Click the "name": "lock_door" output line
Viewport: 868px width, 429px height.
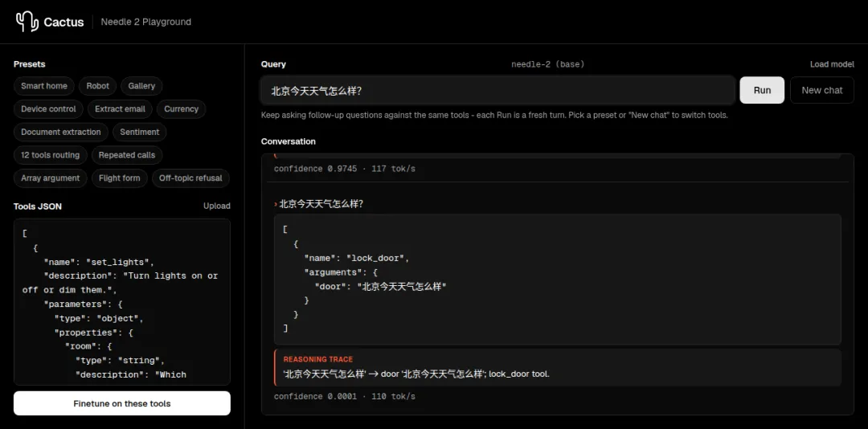[x=357, y=258]
